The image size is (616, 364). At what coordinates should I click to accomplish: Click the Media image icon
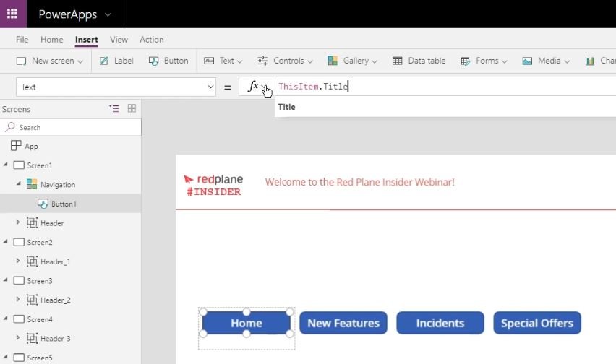point(527,61)
